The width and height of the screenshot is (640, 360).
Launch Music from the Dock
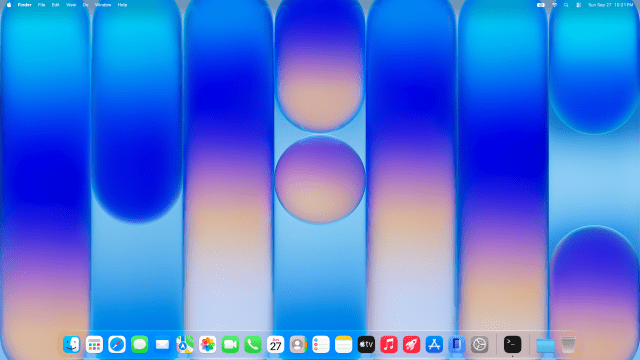[389, 344]
